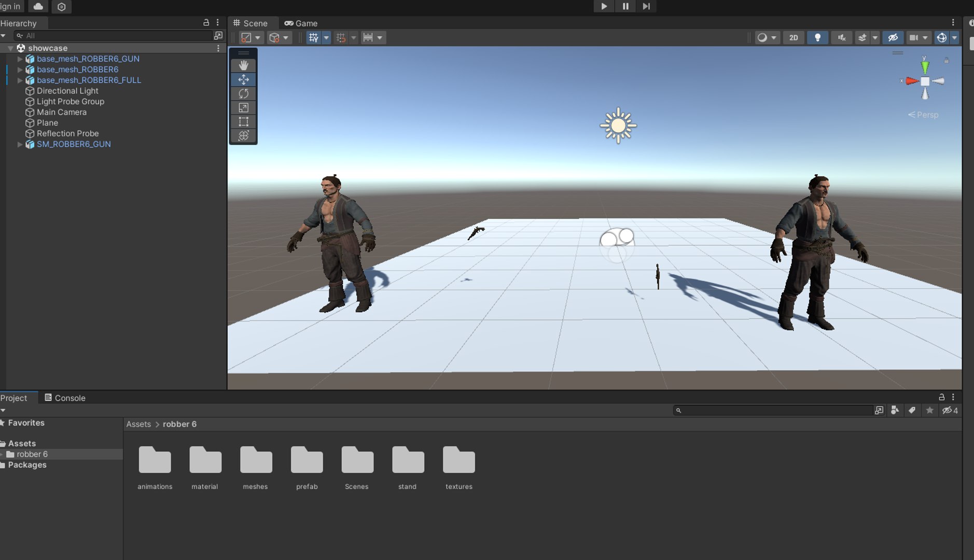Start Play mode with the Play button
Image resolution: width=974 pixels, height=560 pixels.
click(604, 6)
